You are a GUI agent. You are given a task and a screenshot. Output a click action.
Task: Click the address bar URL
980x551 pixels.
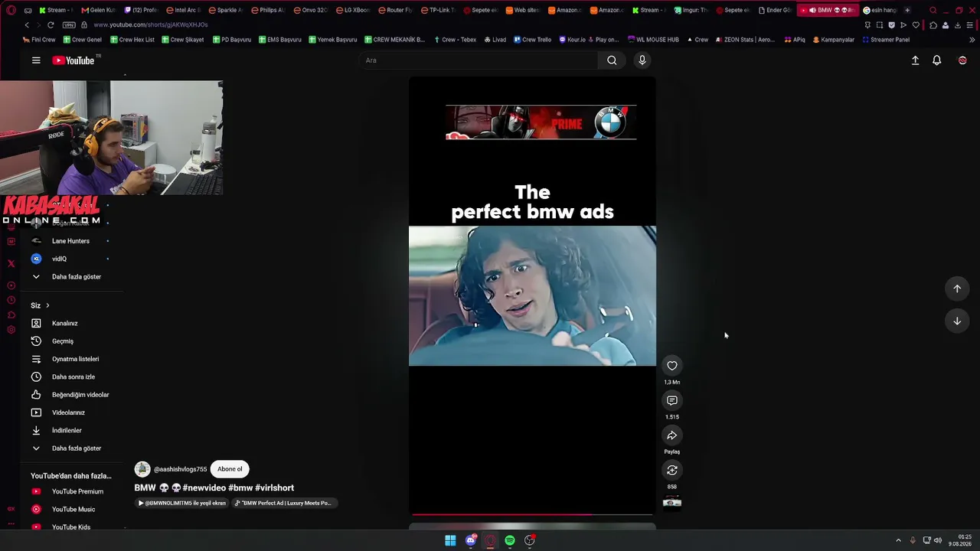[x=151, y=24]
